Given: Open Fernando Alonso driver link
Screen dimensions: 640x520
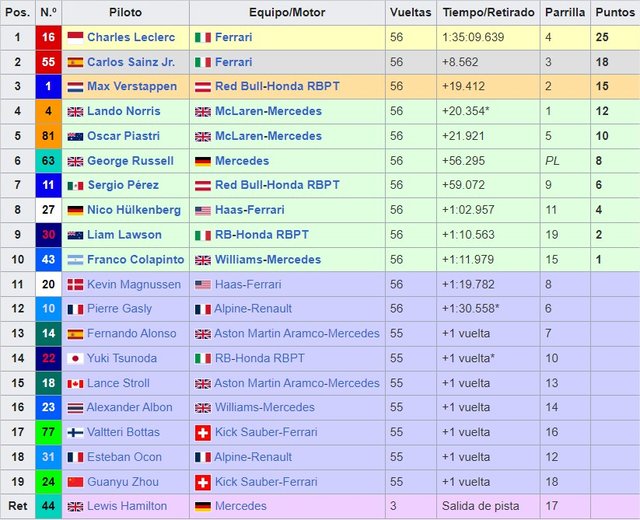Looking at the screenshot, I should coord(131,333).
